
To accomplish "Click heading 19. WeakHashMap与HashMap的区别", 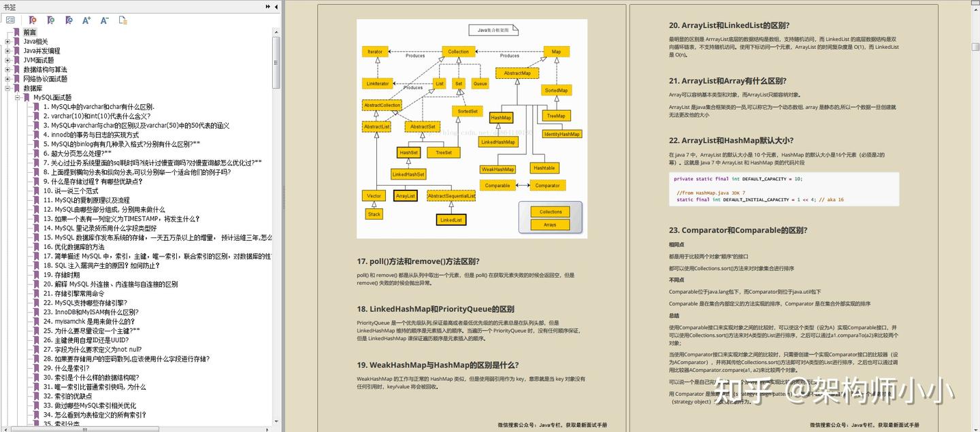I will [x=438, y=365].
